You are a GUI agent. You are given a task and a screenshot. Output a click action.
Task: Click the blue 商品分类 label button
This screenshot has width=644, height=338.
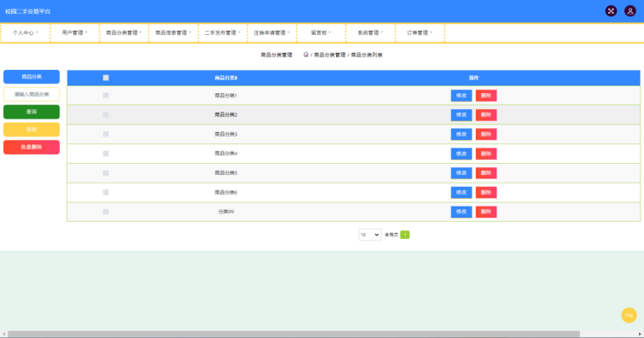pos(32,77)
